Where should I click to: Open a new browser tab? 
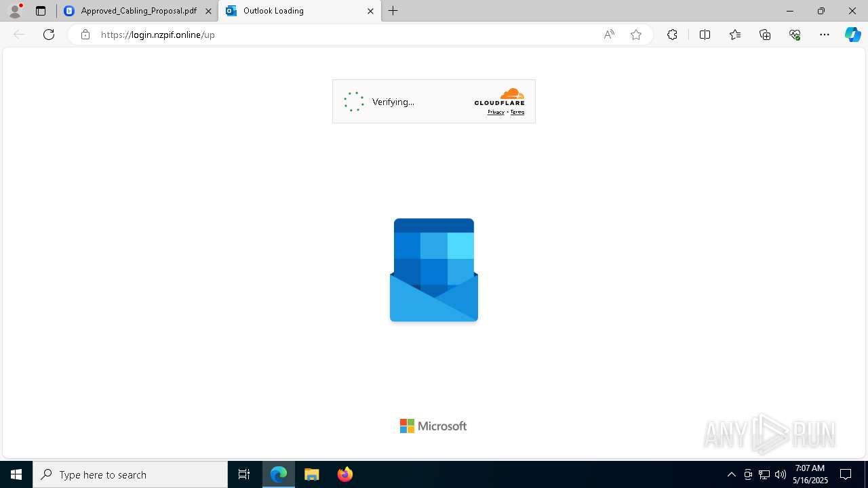(x=393, y=11)
